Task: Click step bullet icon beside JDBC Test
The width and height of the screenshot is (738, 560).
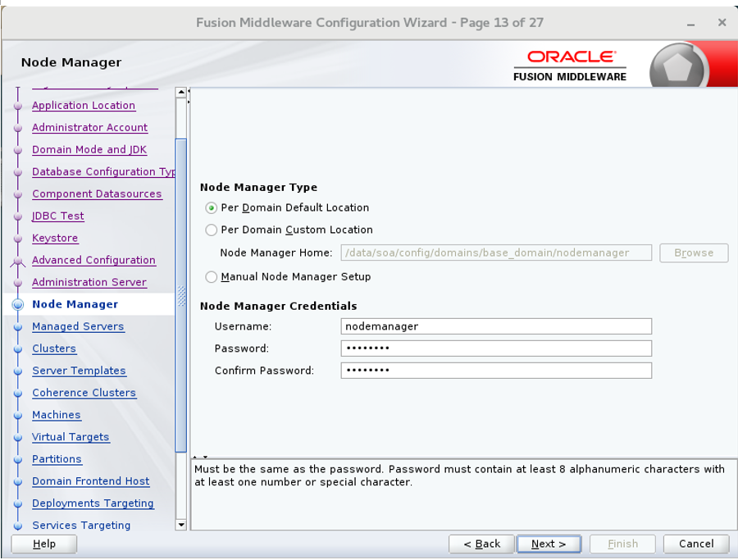Action: pyautogui.click(x=18, y=216)
